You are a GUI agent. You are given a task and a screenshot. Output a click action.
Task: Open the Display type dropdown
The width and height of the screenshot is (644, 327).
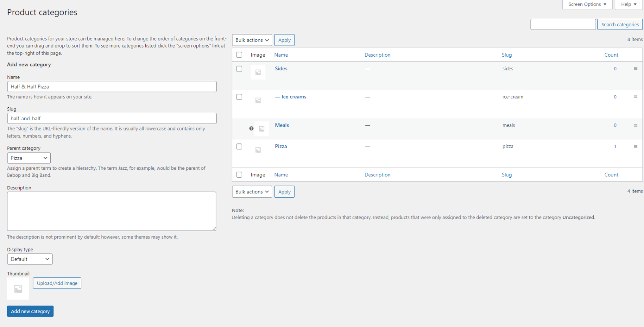(30, 259)
